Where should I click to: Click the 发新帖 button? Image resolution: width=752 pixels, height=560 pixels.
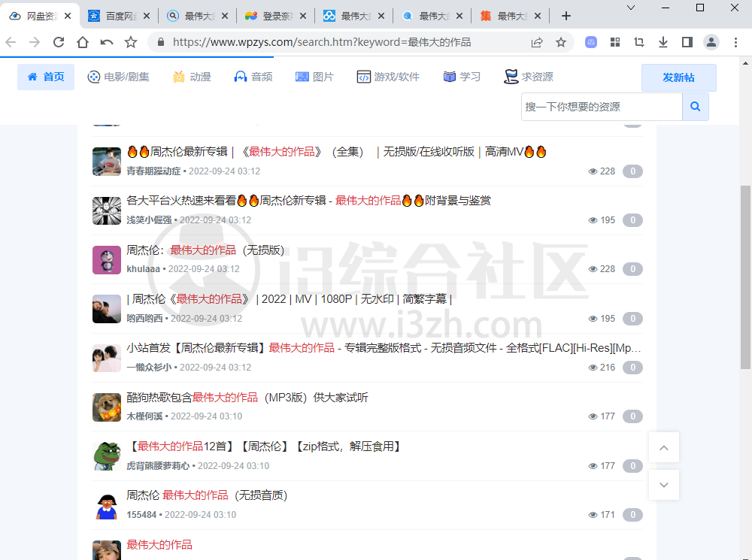[678, 77]
